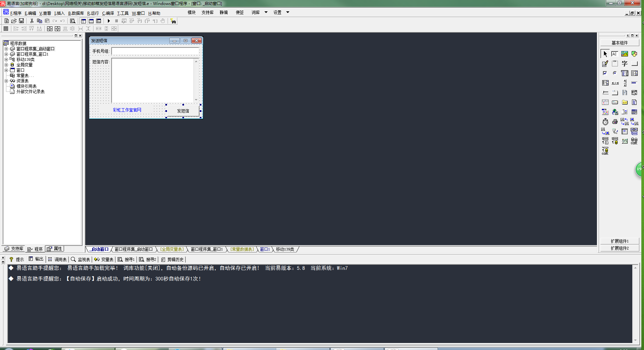
Task: Toggle the arrow pointer selection tool
Action: pos(605,54)
